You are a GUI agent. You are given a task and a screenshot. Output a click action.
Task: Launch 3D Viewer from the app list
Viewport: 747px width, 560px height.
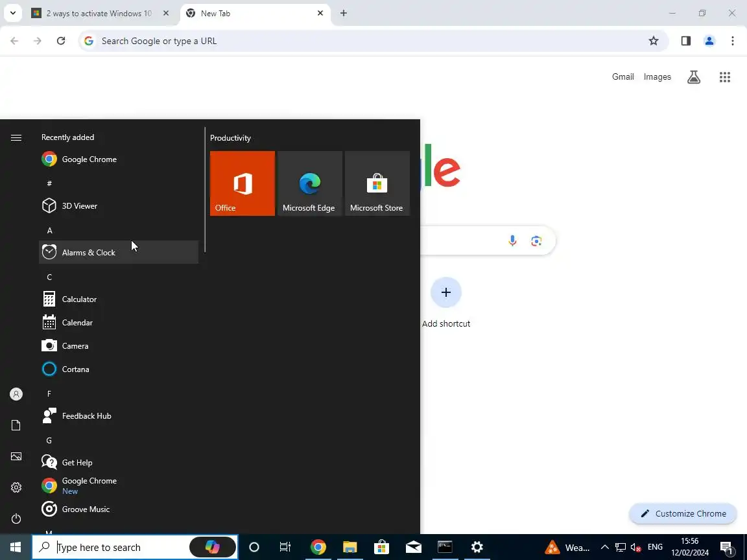pos(119,205)
